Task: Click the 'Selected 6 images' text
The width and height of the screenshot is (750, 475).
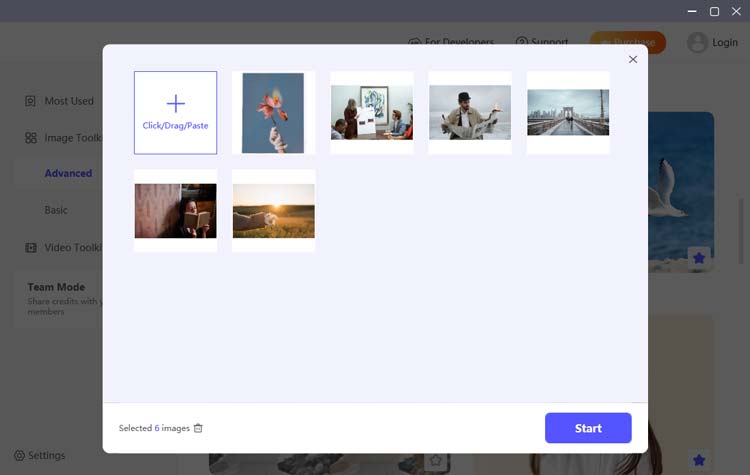Action: [154, 428]
